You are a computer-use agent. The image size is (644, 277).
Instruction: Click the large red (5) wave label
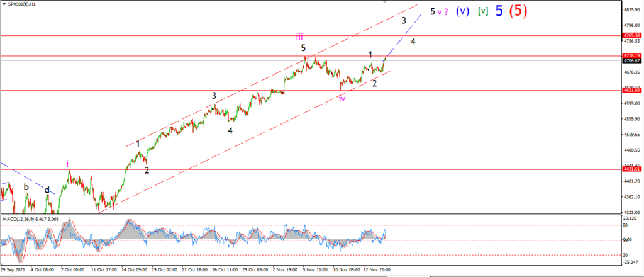pyautogui.click(x=518, y=11)
